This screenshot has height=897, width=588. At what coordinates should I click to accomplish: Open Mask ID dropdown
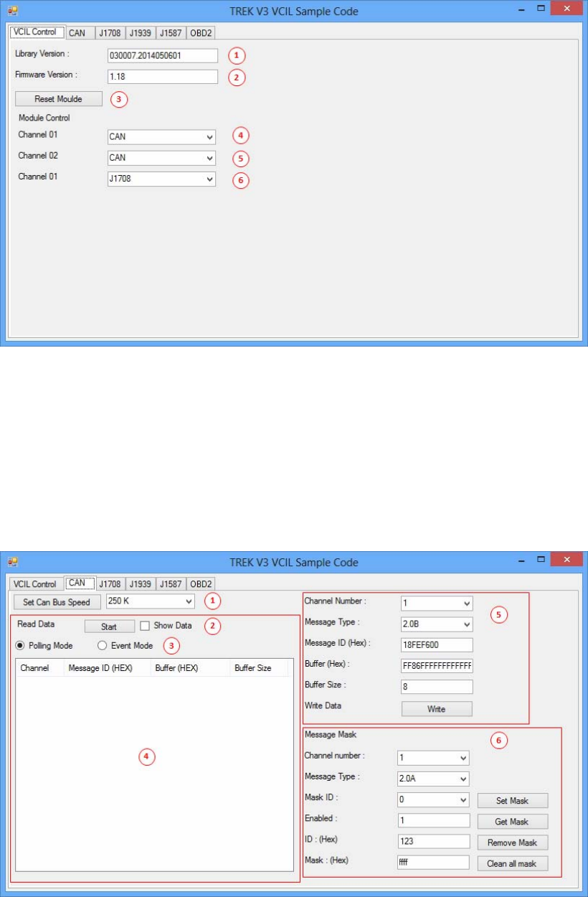pyautogui.click(x=433, y=800)
